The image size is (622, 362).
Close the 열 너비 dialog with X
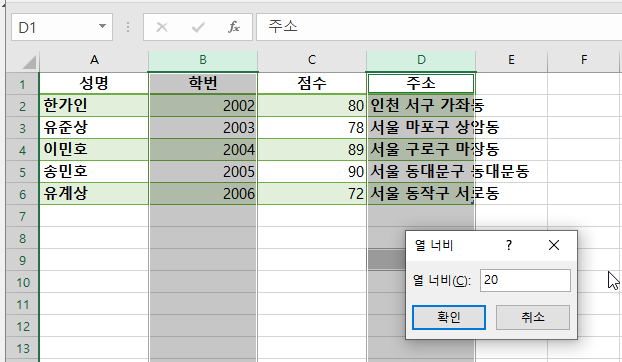click(554, 245)
